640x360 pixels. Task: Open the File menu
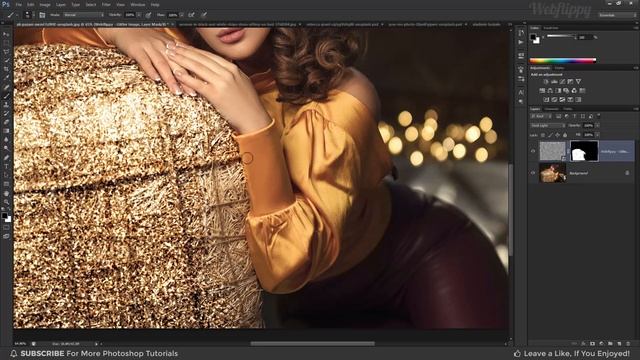(x=18, y=4)
